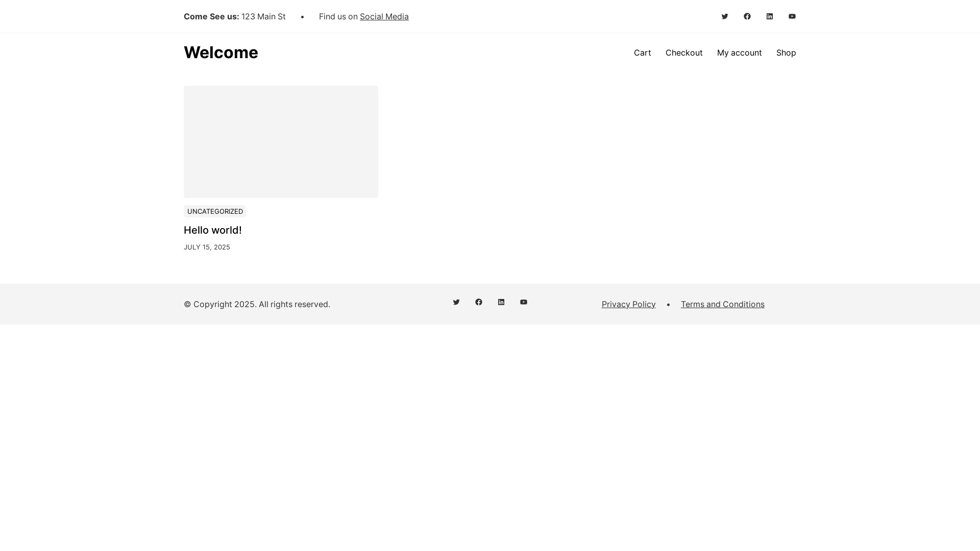Open the Hello world! post title
Viewport: 980px width, 551px height.
pyautogui.click(x=213, y=230)
